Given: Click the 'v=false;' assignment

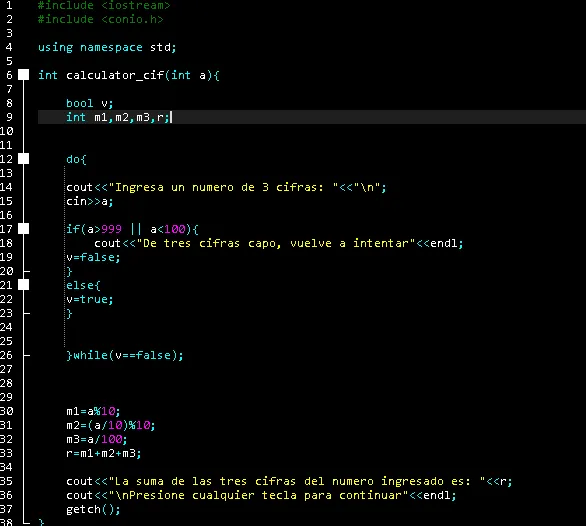Looking at the screenshot, I should 93,258.
